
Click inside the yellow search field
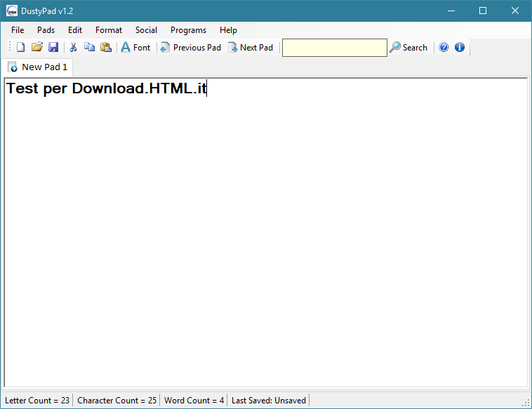pos(334,48)
